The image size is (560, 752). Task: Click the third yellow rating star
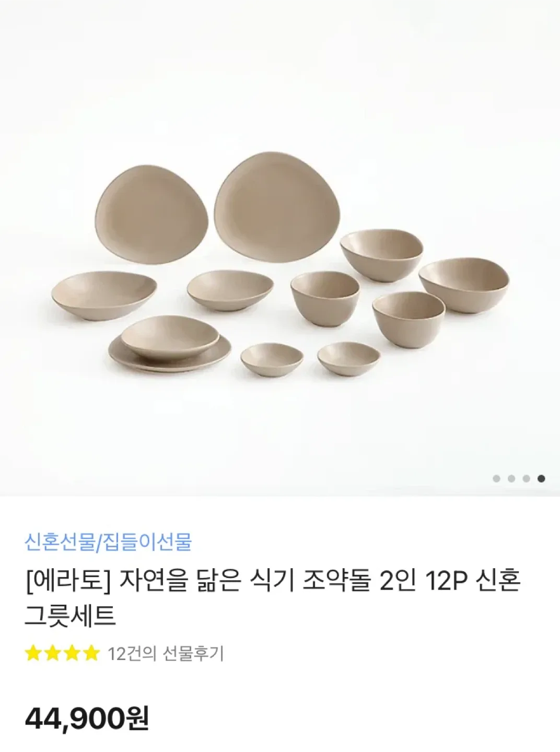click(72, 653)
